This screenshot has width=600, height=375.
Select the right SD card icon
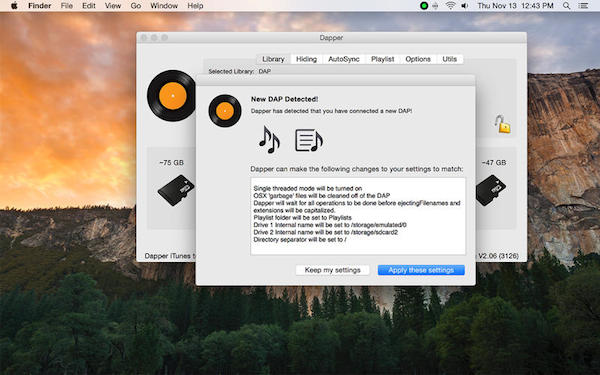pyautogui.click(x=491, y=190)
